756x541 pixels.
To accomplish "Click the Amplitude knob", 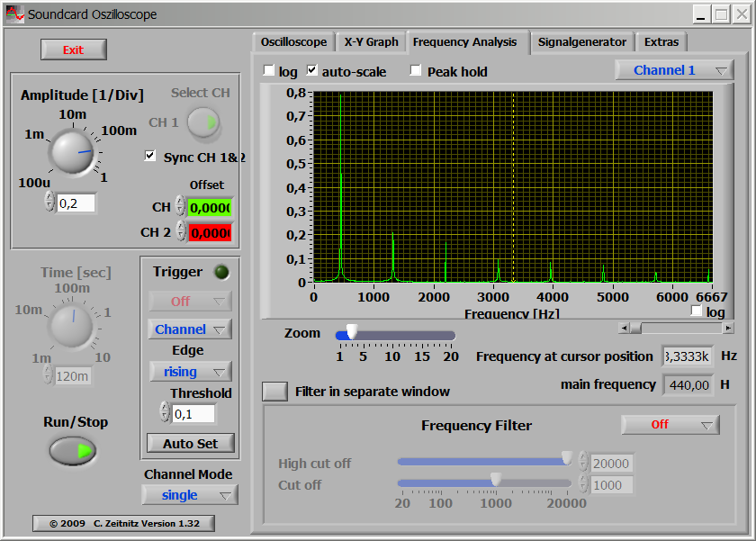I will tap(73, 152).
